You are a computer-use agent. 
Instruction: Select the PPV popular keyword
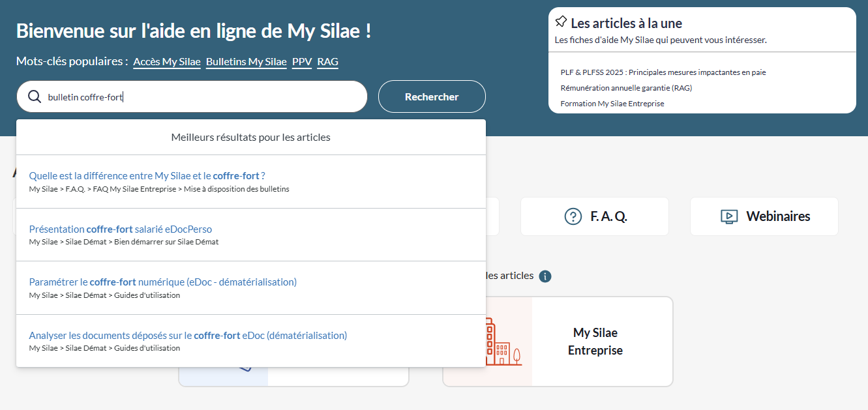click(x=302, y=62)
